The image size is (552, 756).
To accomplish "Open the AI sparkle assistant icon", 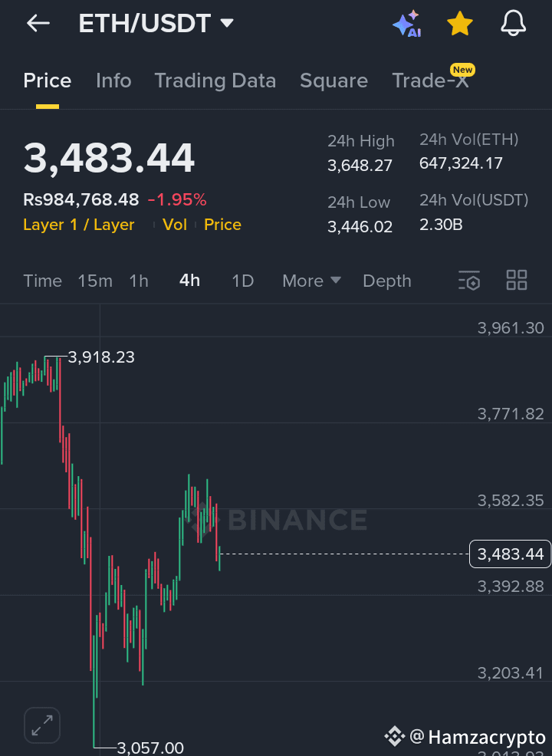I will pos(407,23).
